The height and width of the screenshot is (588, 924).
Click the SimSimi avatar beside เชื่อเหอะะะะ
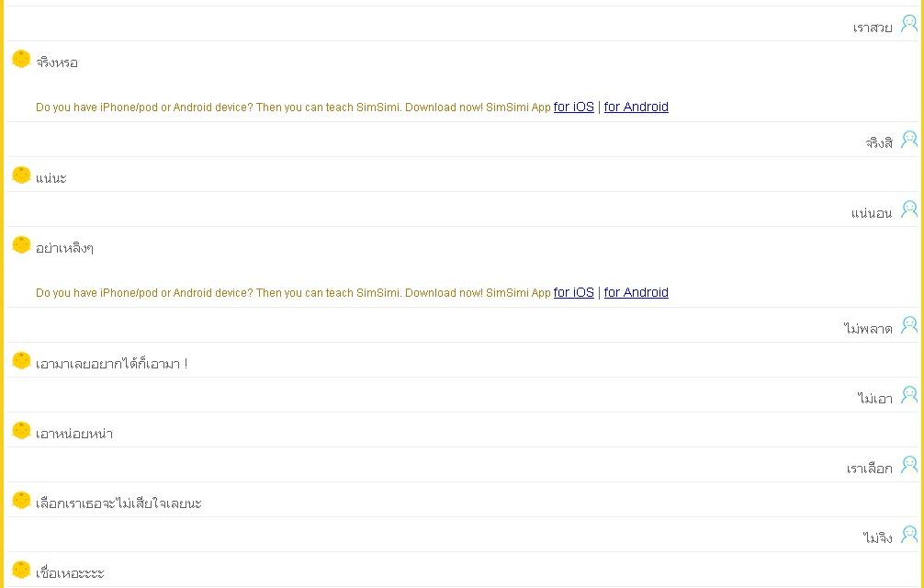pyautogui.click(x=21, y=570)
